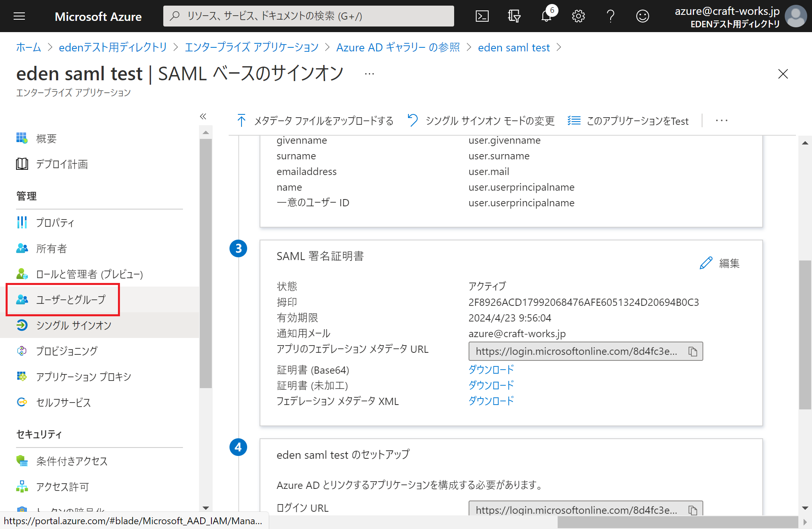
Task: Click the アプリケーション プロキシ icon
Action: tap(22, 376)
